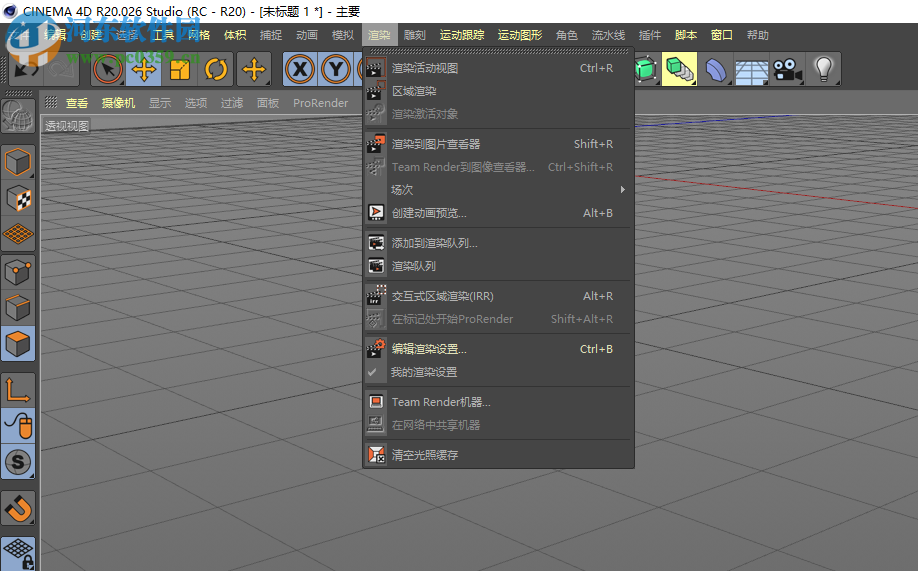The image size is (918, 571).
Task: Activate the Rotate tool
Action: pyautogui.click(x=216, y=70)
